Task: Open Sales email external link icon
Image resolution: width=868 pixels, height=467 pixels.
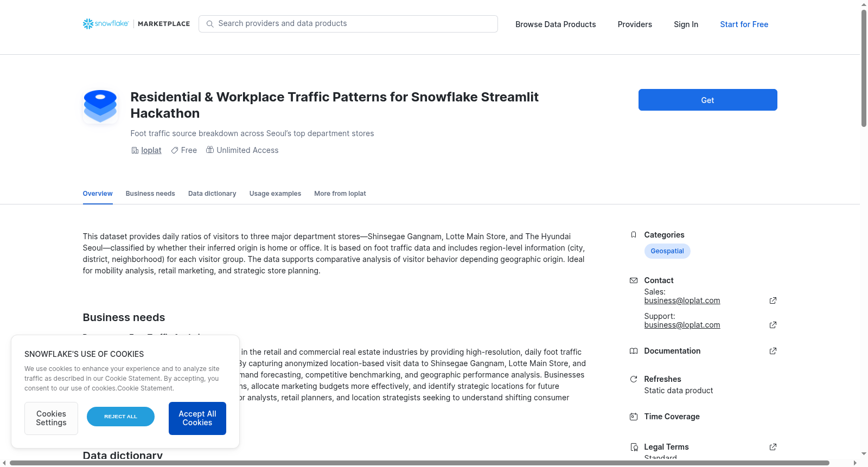Action: pos(773,300)
